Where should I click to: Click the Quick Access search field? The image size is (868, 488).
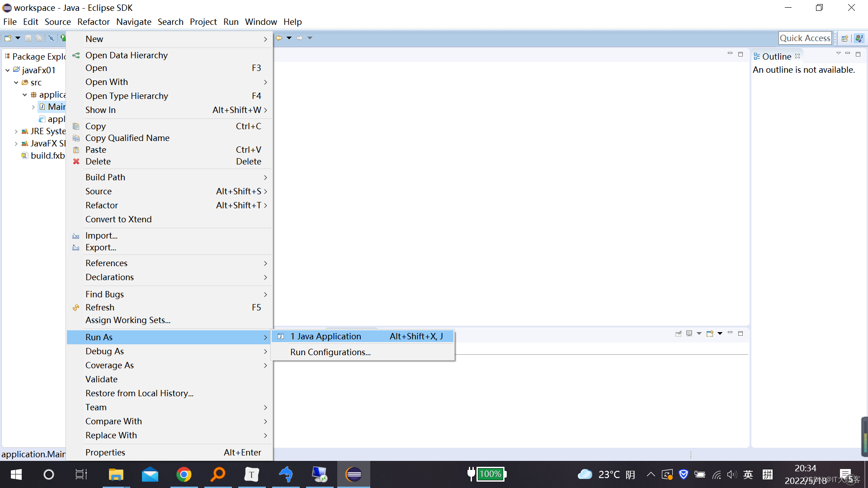(805, 38)
